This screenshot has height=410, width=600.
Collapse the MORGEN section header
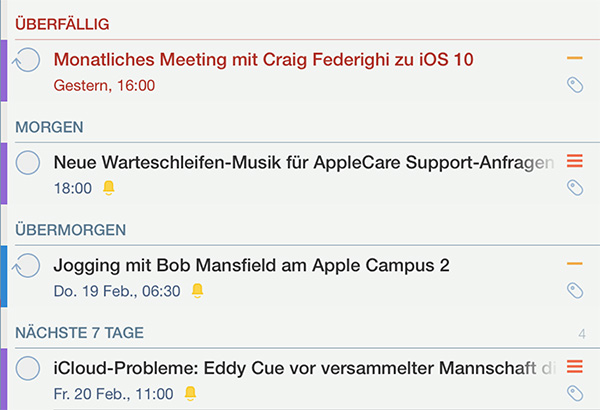point(49,127)
